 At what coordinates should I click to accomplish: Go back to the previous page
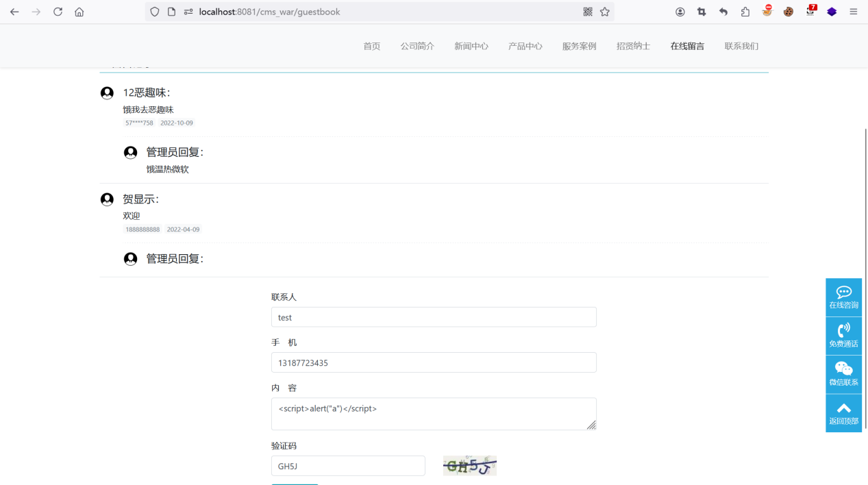14,12
